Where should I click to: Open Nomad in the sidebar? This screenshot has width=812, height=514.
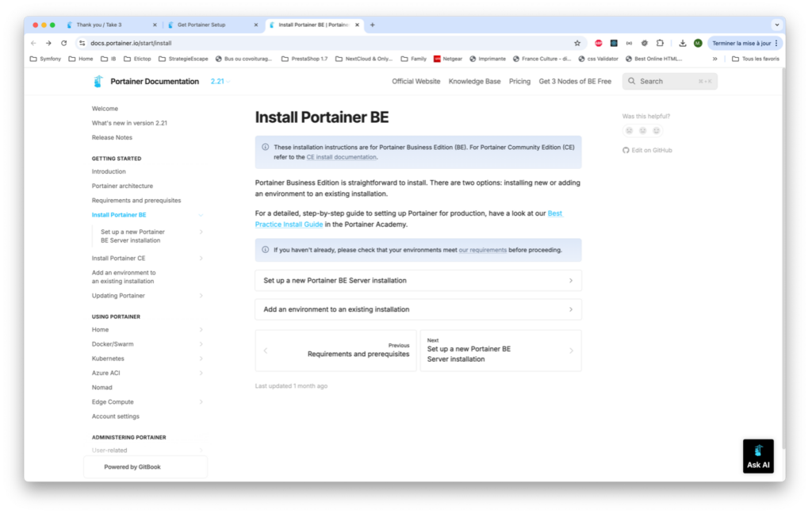click(102, 388)
